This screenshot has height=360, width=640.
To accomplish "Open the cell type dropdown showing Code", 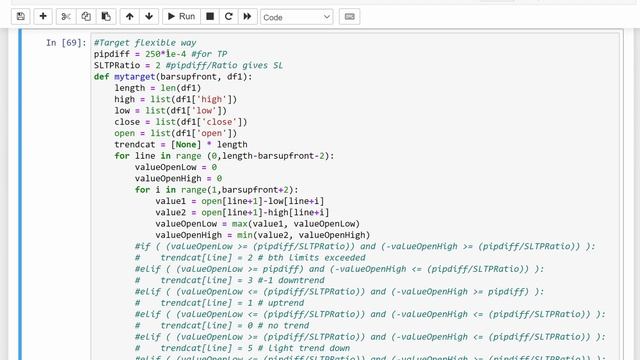I will pyautogui.click(x=297, y=17).
